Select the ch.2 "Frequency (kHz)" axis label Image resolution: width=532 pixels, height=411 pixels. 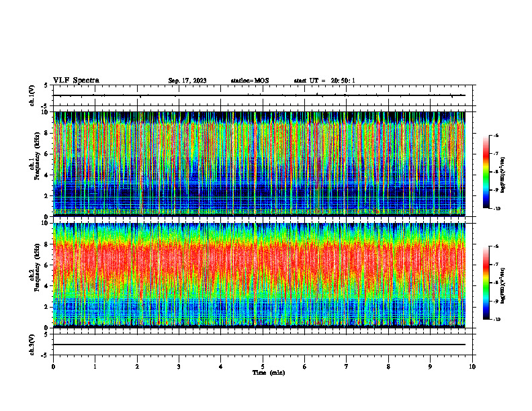(x=38, y=267)
